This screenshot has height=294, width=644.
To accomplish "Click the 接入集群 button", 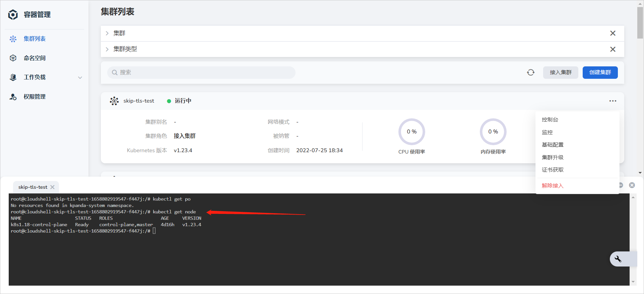I will (561, 72).
